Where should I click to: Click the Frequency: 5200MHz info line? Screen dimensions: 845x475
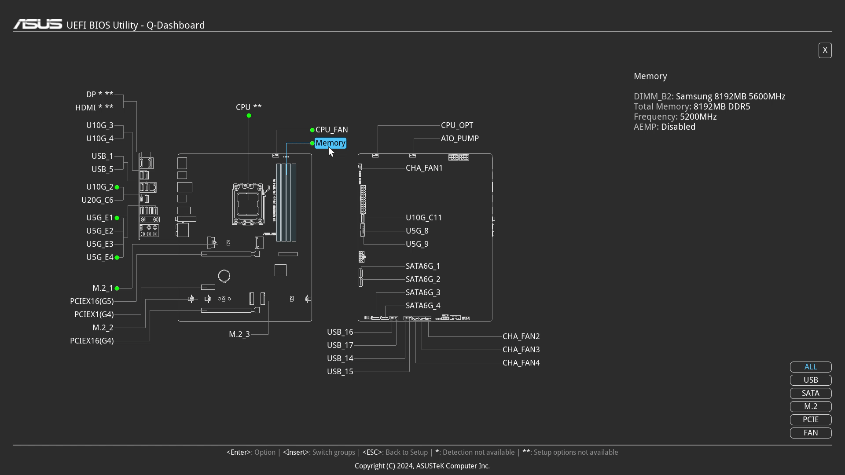(x=675, y=117)
